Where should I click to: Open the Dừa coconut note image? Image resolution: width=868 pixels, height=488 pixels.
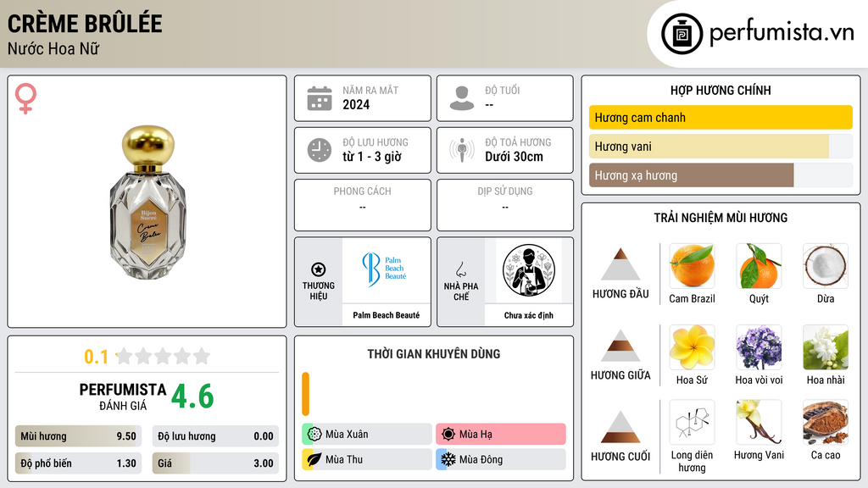point(826,265)
